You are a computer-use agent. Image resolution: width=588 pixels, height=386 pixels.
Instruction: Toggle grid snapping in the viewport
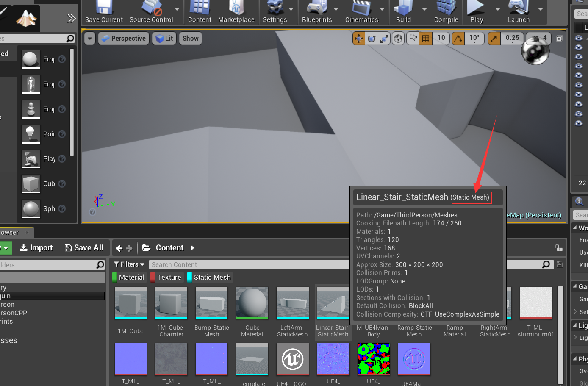pos(426,38)
